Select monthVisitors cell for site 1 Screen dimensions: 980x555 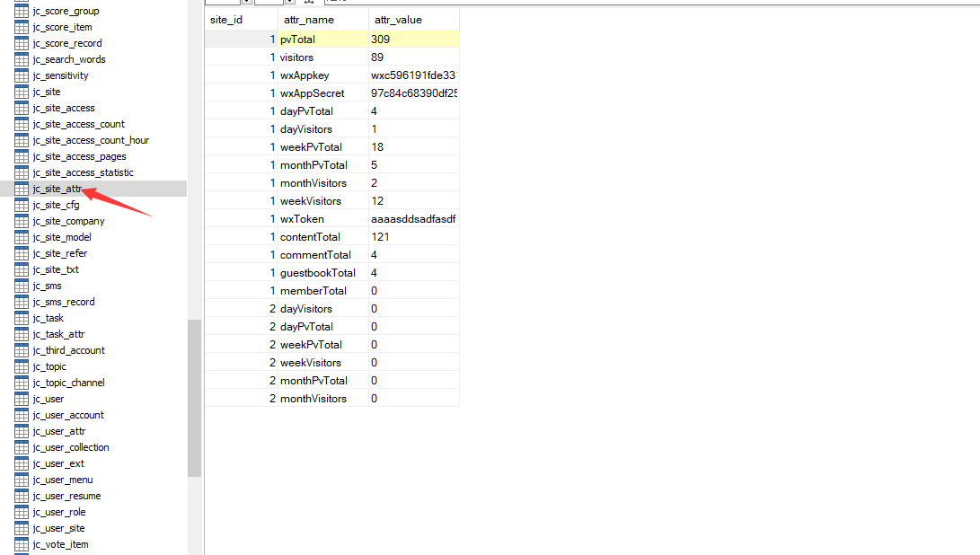[323, 183]
